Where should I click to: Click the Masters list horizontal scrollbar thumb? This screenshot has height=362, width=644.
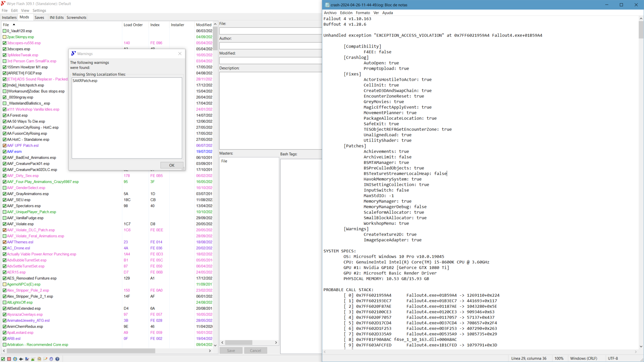coord(238,343)
